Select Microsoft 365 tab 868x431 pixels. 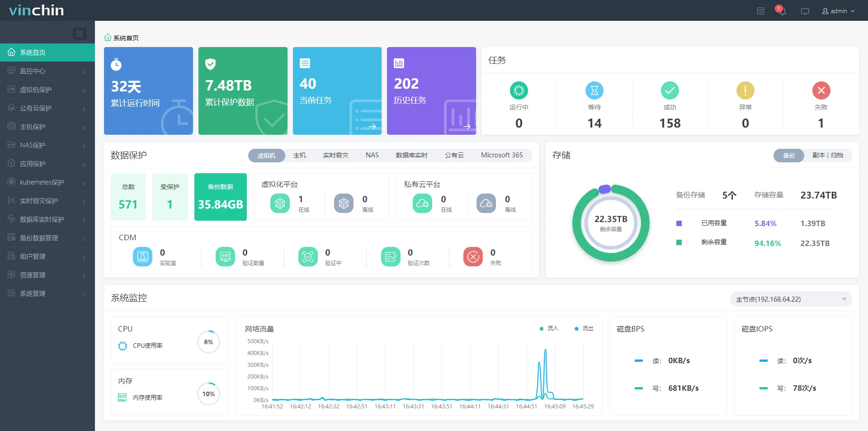(501, 155)
